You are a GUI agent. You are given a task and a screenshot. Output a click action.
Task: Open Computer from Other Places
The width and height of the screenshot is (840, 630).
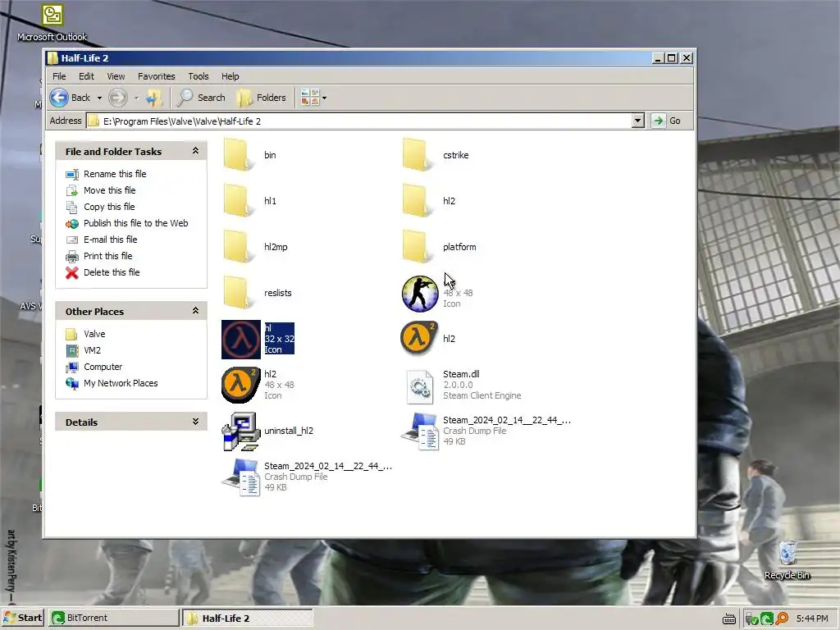pos(103,367)
